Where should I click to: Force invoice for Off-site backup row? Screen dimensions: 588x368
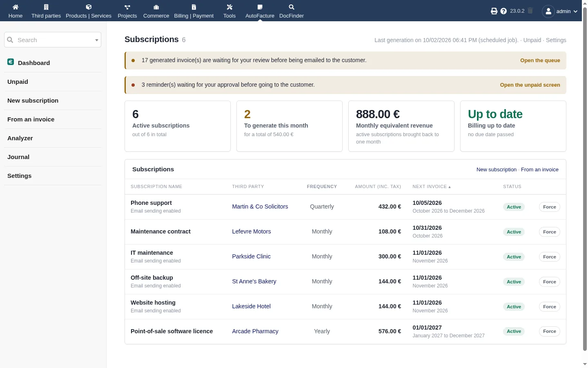[550, 282]
